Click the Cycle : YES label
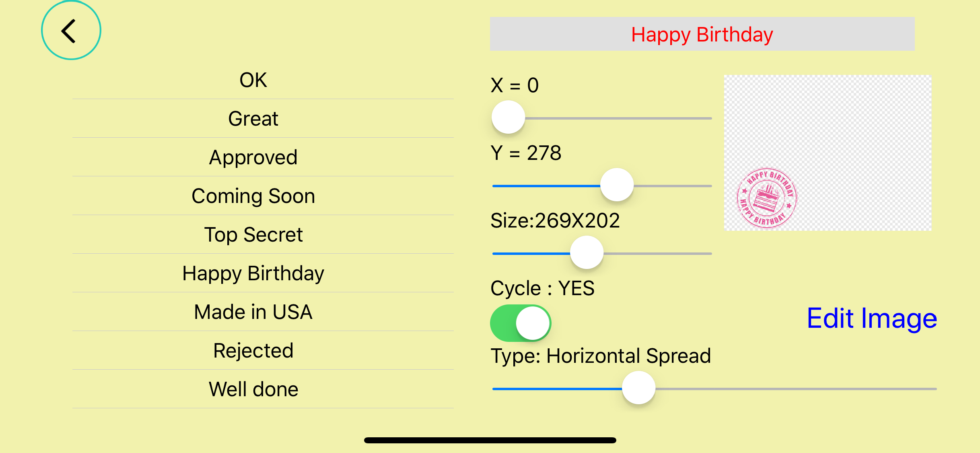 [542, 288]
